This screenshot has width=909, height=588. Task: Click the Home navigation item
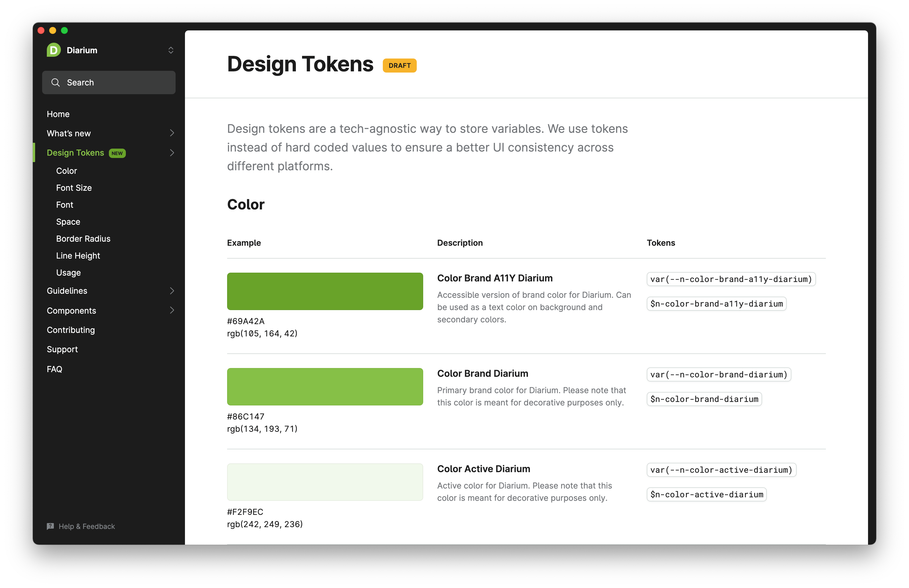pos(58,113)
